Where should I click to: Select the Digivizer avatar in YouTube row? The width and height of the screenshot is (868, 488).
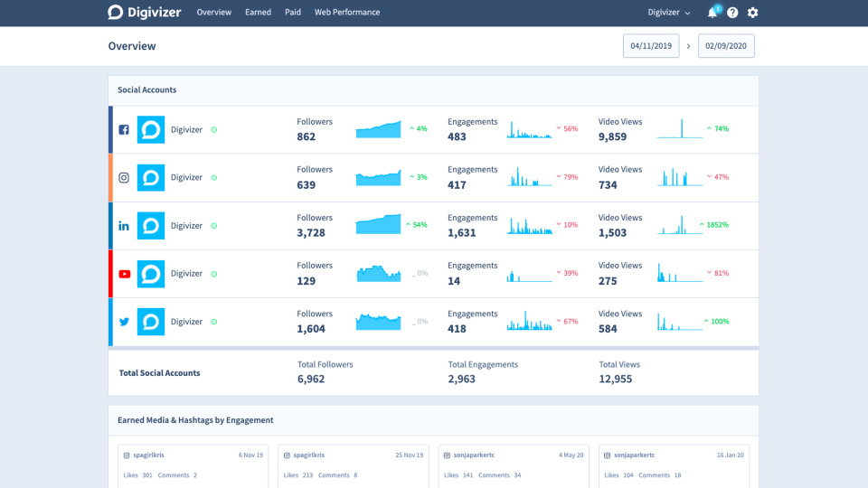[151, 274]
